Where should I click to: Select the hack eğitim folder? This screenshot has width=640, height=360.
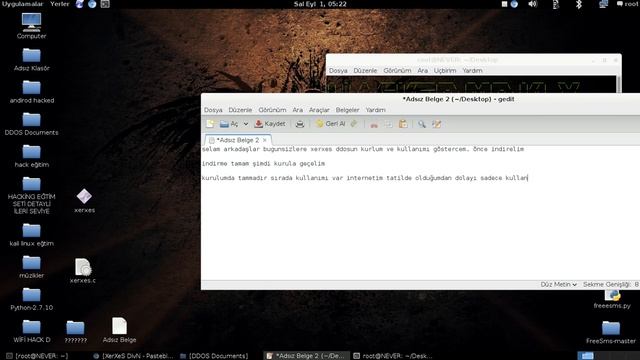click(x=31, y=156)
